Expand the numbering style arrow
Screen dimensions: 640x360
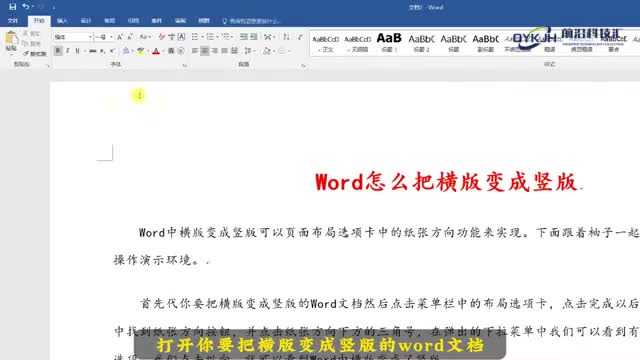(x=217, y=37)
